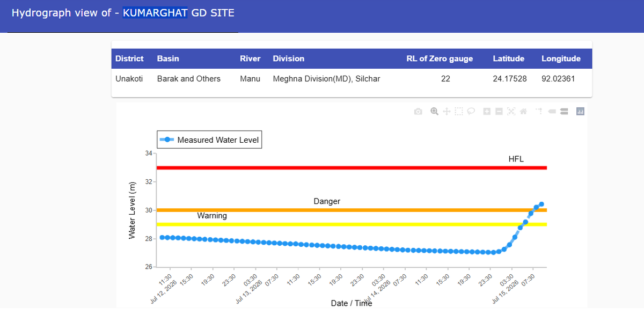
Task: Click the HFL annotation label
Action: point(516,159)
